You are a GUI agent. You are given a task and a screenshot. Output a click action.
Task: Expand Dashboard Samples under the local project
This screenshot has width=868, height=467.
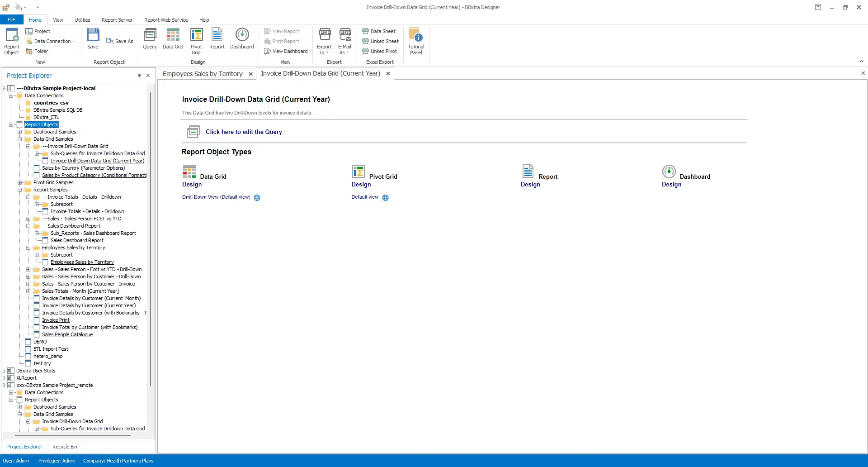pos(20,132)
